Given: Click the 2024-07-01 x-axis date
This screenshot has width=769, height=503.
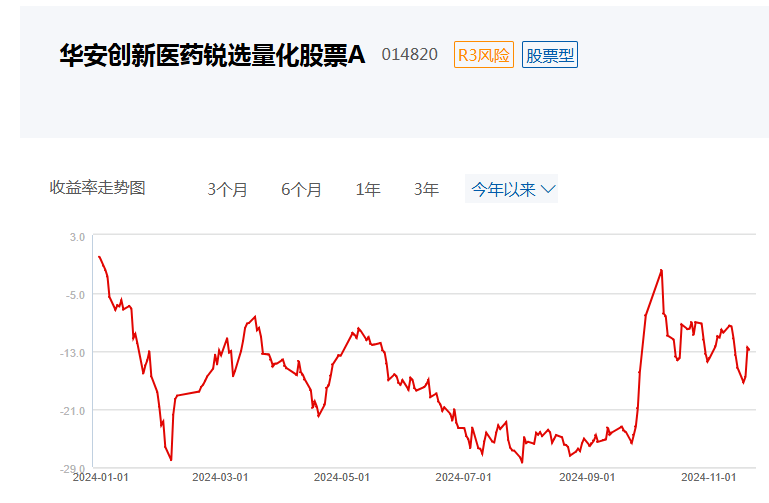Looking at the screenshot, I should point(463,478).
